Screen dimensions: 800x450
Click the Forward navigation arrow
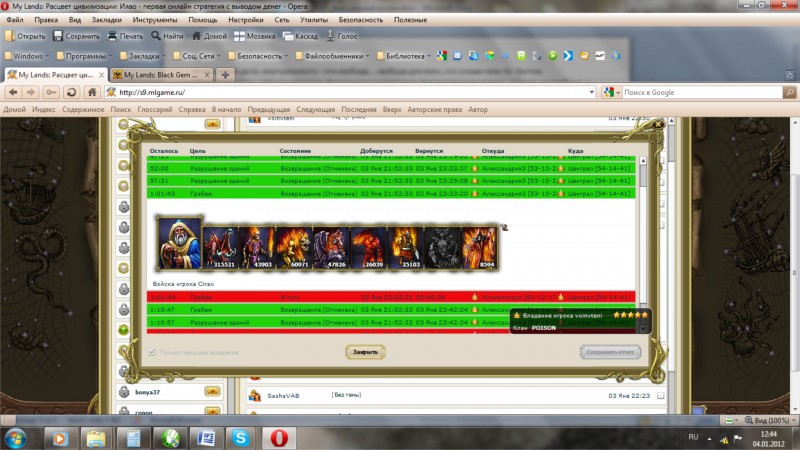click(31, 92)
